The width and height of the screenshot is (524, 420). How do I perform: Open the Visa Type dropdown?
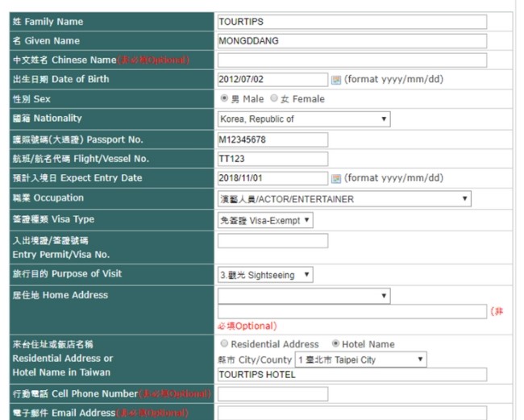265,221
